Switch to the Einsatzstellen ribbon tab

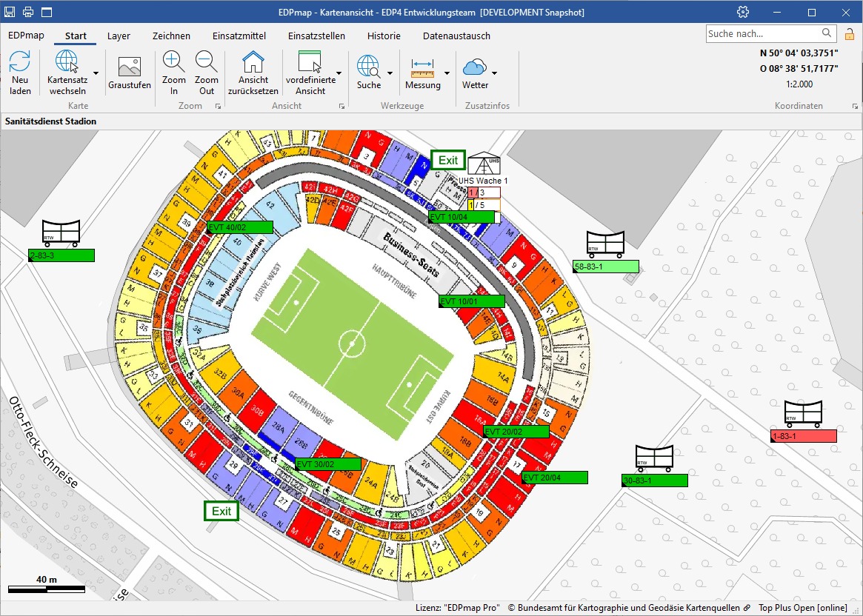tap(316, 36)
